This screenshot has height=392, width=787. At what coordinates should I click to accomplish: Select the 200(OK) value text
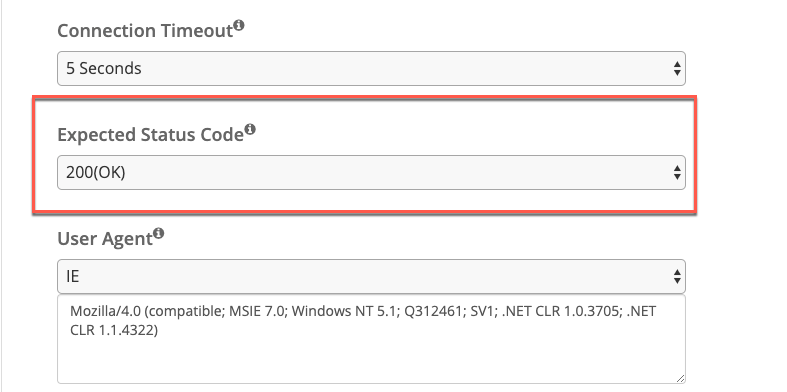(95, 173)
